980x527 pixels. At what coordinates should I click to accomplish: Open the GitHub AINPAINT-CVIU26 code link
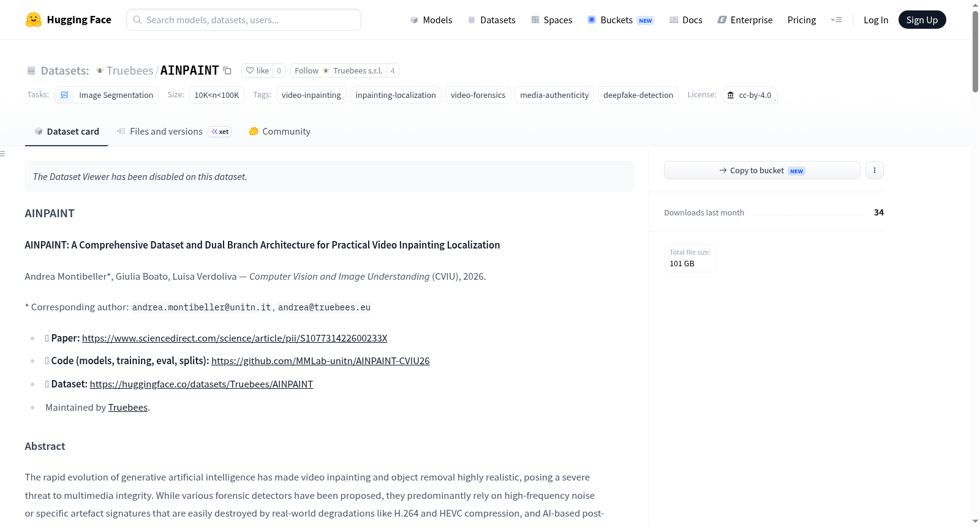(x=320, y=361)
